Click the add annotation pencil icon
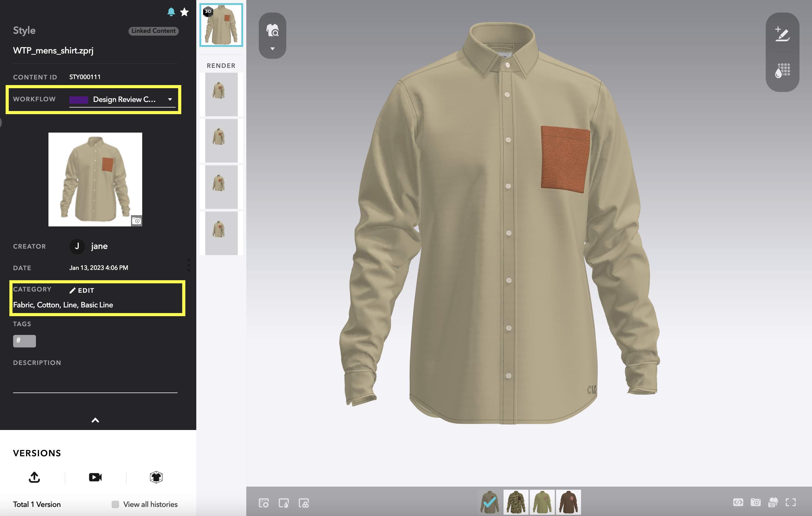The height and width of the screenshot is (516, 812). [x=782, y=34]
